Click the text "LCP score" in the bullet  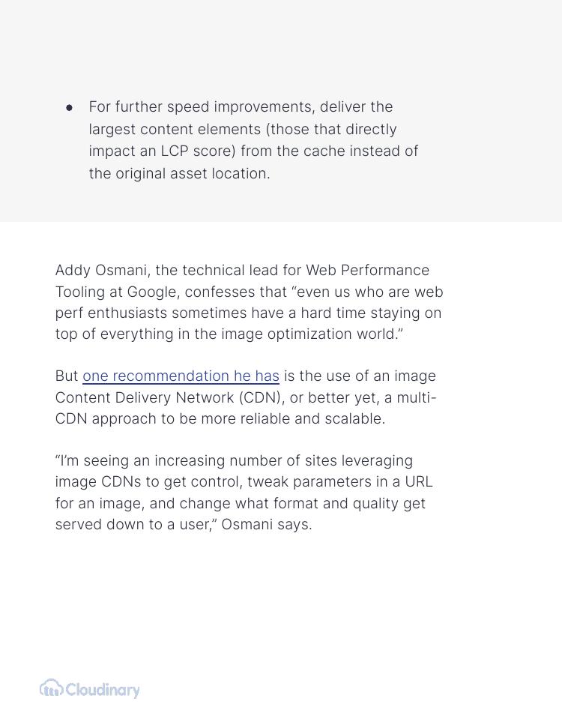pyautogui.click(x=198, y=151)
